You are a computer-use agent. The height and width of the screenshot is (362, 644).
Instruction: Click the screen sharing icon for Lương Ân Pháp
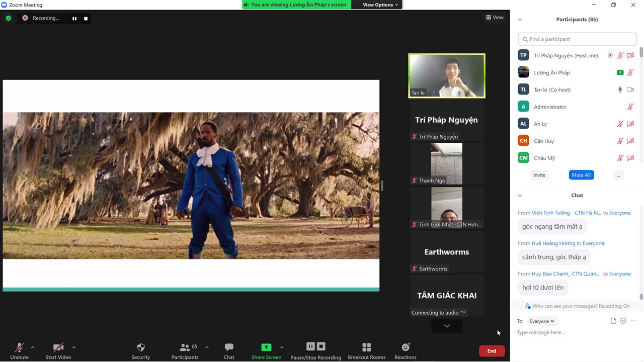point(620,73)
